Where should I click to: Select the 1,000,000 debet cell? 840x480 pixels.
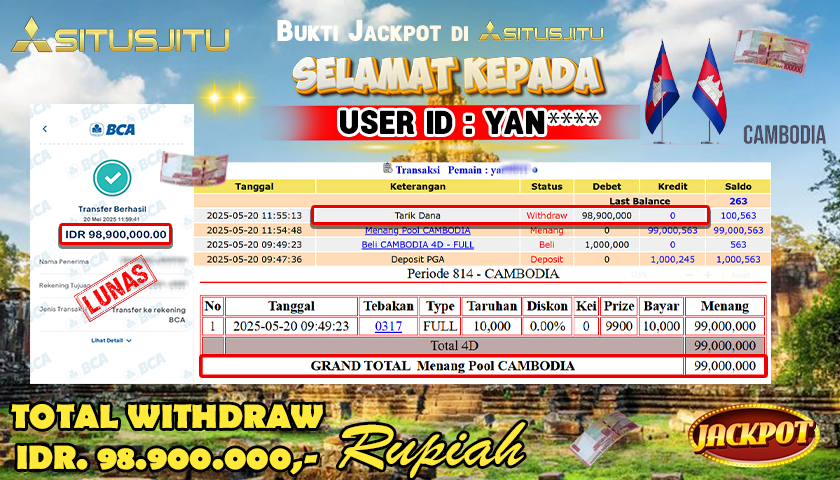(x=606, y=245)
